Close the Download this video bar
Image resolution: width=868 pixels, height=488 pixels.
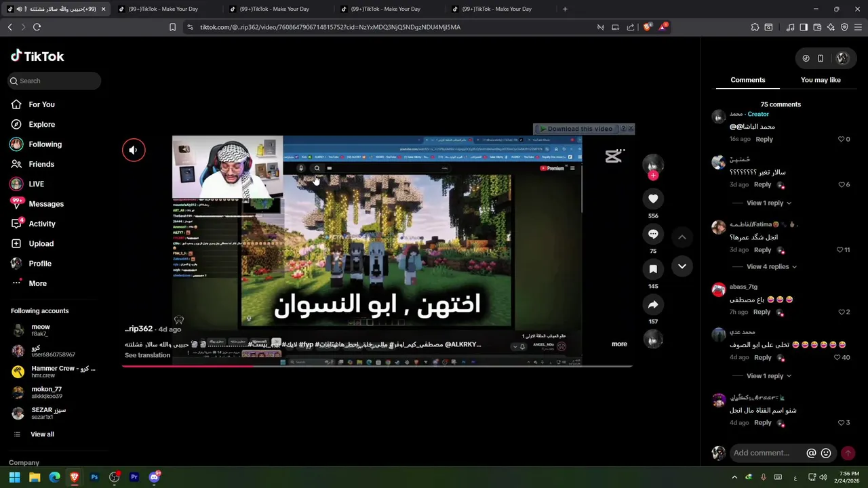(631, 128)
